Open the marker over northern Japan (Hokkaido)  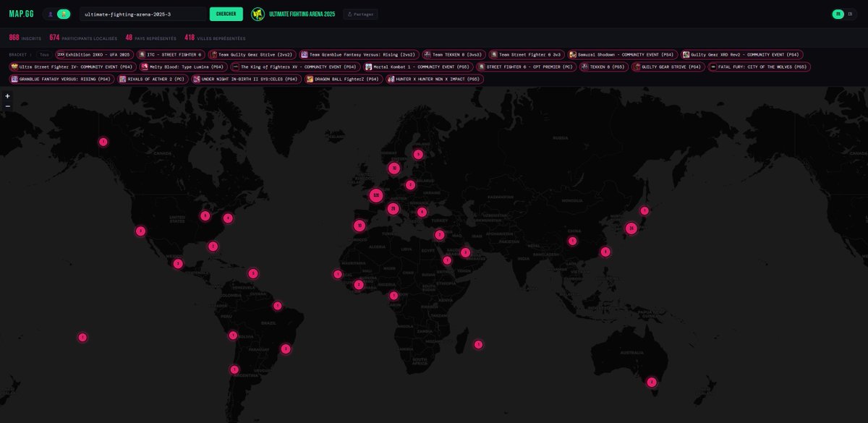(644, 211)
